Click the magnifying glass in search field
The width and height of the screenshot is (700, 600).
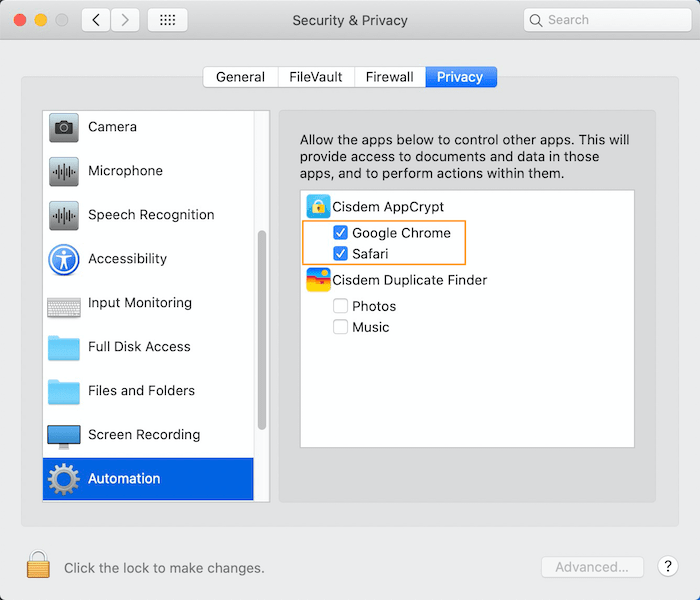(x=536, y=20)
